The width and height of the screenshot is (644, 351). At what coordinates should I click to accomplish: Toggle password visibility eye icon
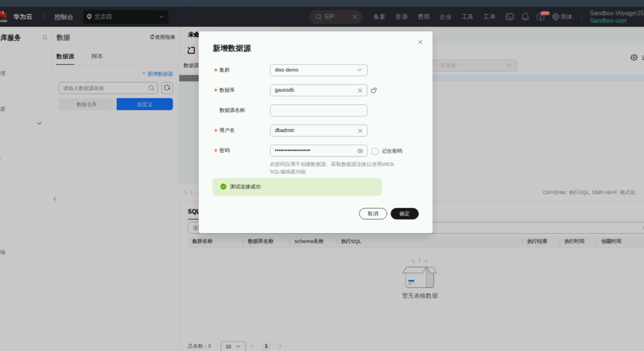point(360,151)
